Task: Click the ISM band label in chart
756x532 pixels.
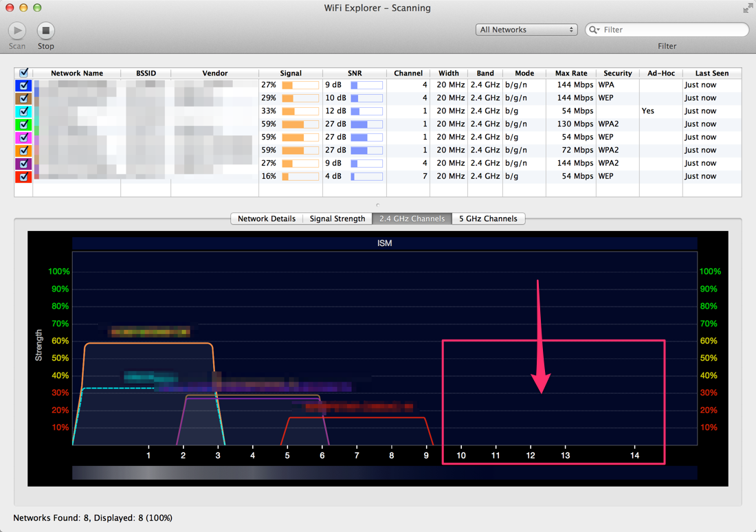Action: [x=384, y=243]
